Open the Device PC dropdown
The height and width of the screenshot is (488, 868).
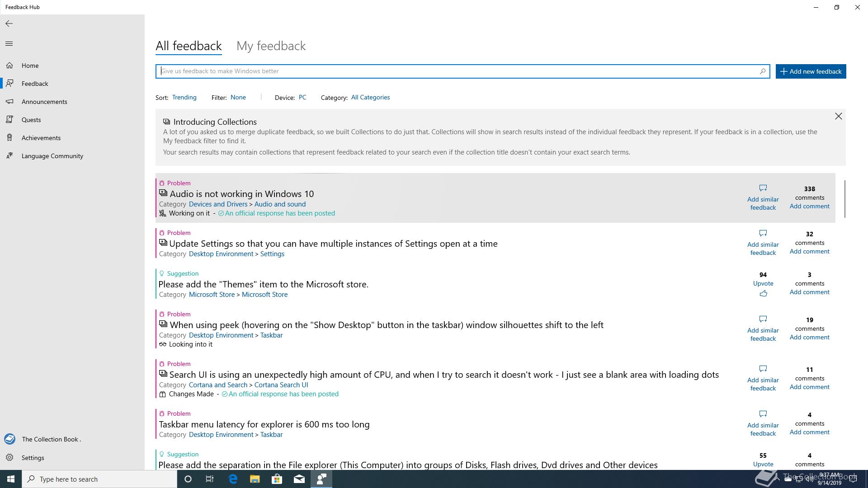pyautogui.click(x=302, y=97)
